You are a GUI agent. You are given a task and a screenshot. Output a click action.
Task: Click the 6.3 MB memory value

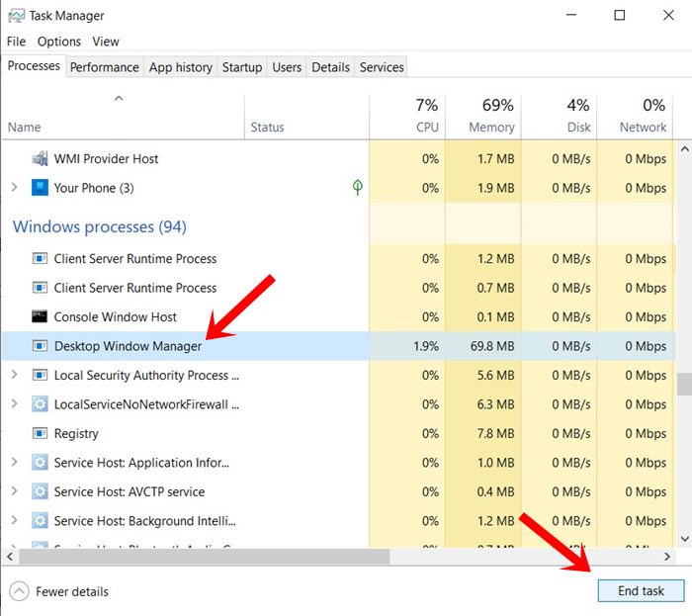pyautogui.click(x=495, y=404)
